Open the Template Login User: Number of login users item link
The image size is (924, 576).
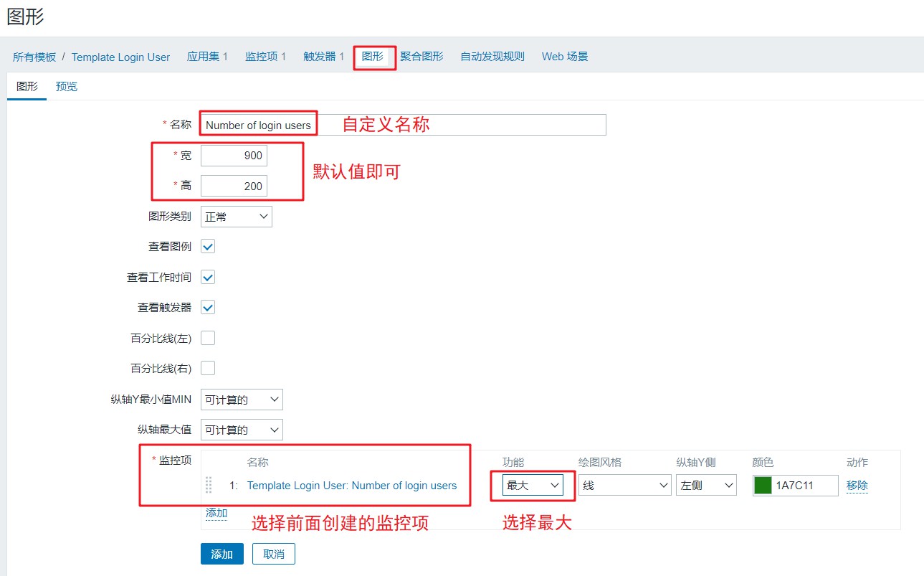pyautogui.click(x=352, y=486)
